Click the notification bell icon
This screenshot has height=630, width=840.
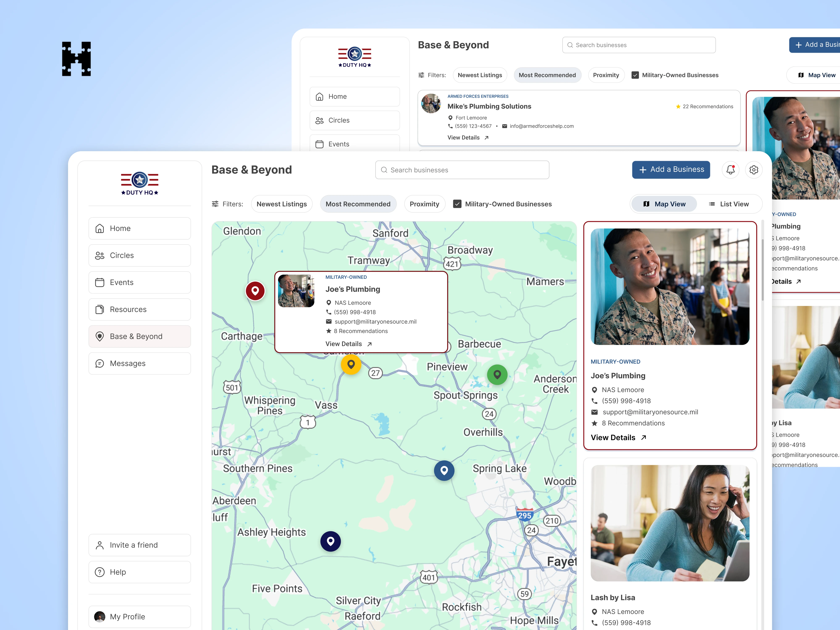tap(730, 170)
